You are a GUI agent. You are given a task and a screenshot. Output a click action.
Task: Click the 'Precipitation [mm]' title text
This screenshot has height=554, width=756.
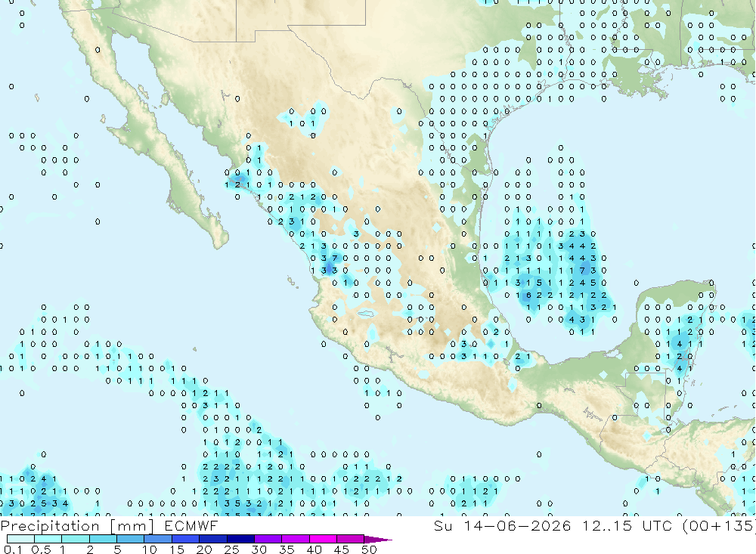(77, 526)
